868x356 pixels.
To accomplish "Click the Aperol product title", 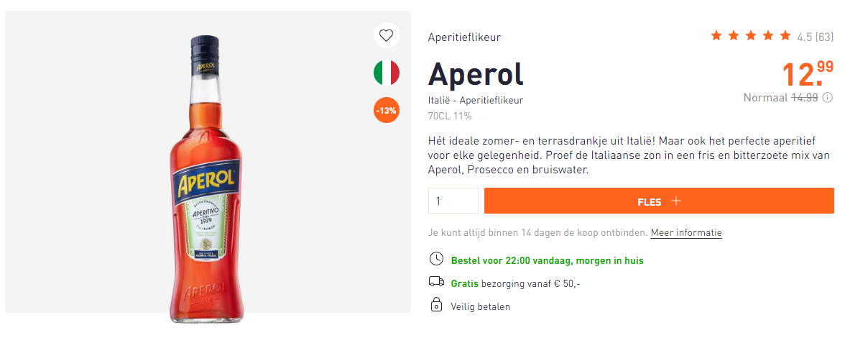I will coord(476,74).
